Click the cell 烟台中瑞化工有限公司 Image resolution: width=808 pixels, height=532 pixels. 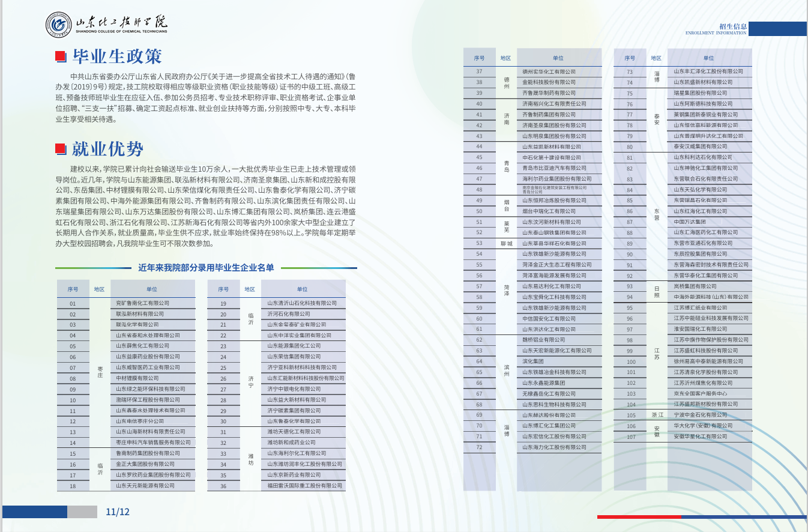pyautogui.click(x=549, y=211)
